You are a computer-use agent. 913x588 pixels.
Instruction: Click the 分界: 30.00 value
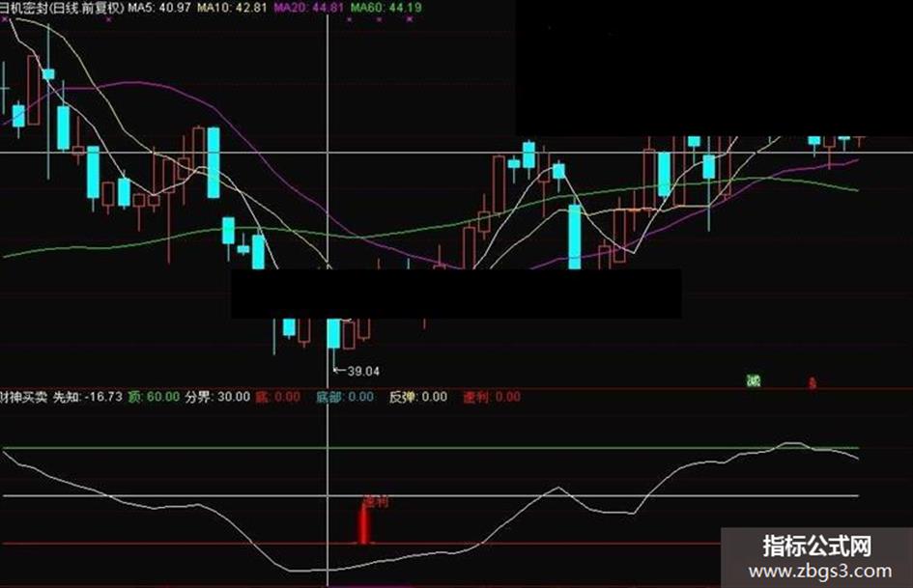click(x=217, y=397)
